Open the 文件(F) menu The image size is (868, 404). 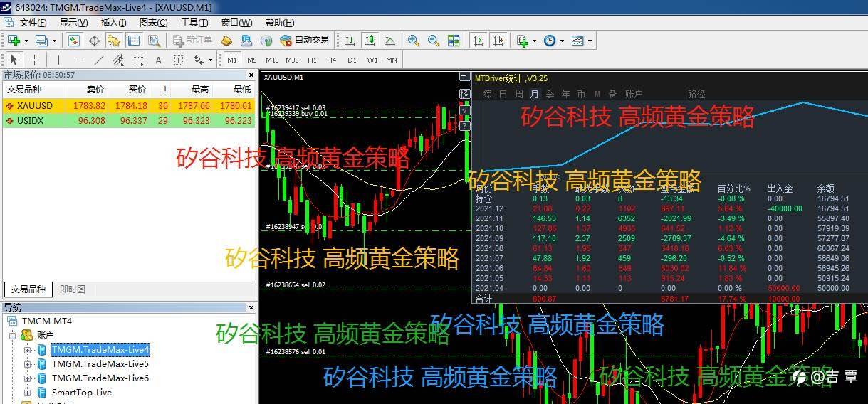coord(33,22)
